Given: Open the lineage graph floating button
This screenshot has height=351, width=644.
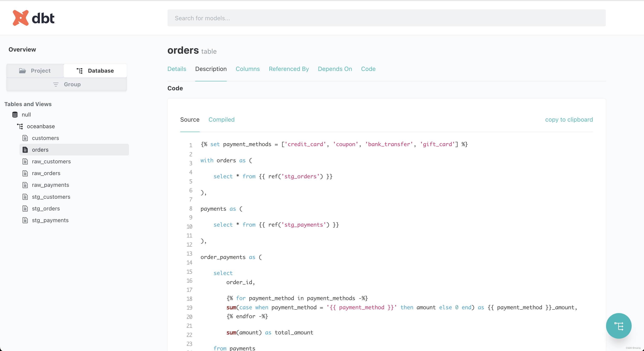Looking at the screenshot, I should click(x=618, y=326).
